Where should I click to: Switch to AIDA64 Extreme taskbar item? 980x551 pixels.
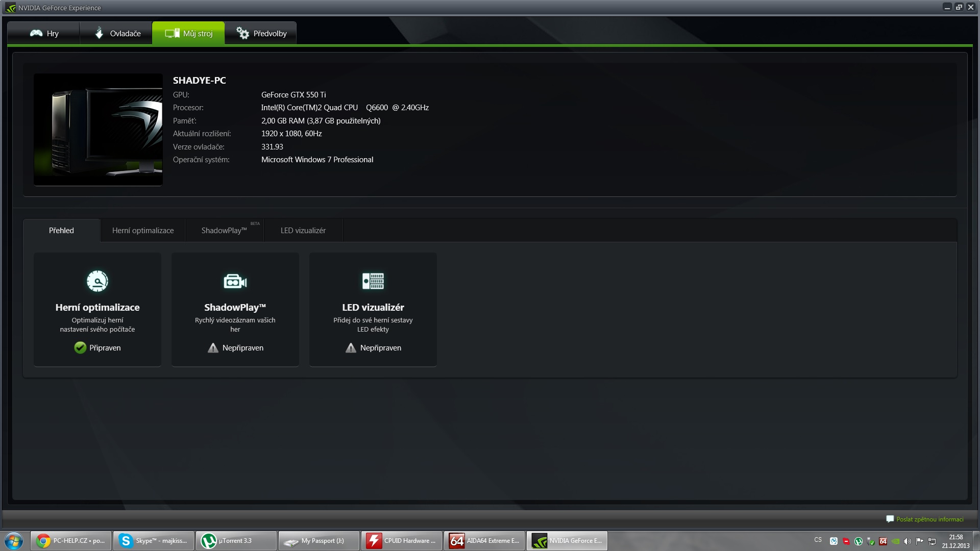[484, 541]
